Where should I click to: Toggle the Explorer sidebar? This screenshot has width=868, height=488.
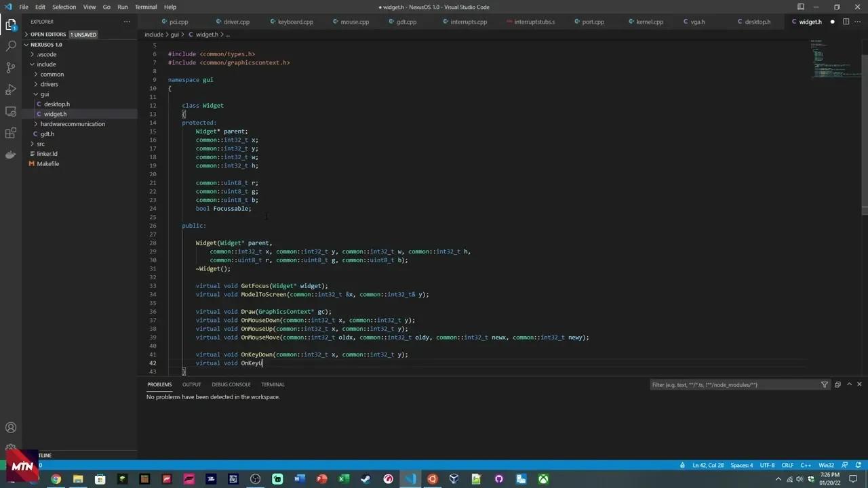coord(10,24)
